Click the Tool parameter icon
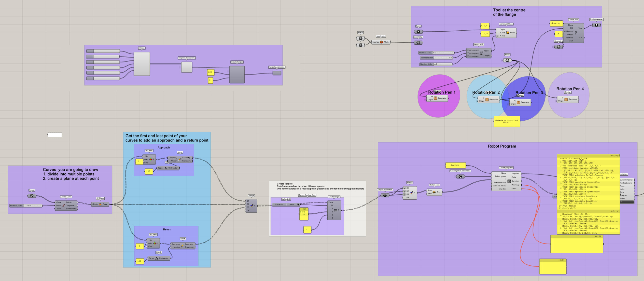Viewport: 644px width, 281px height. [x=596, y=25]
